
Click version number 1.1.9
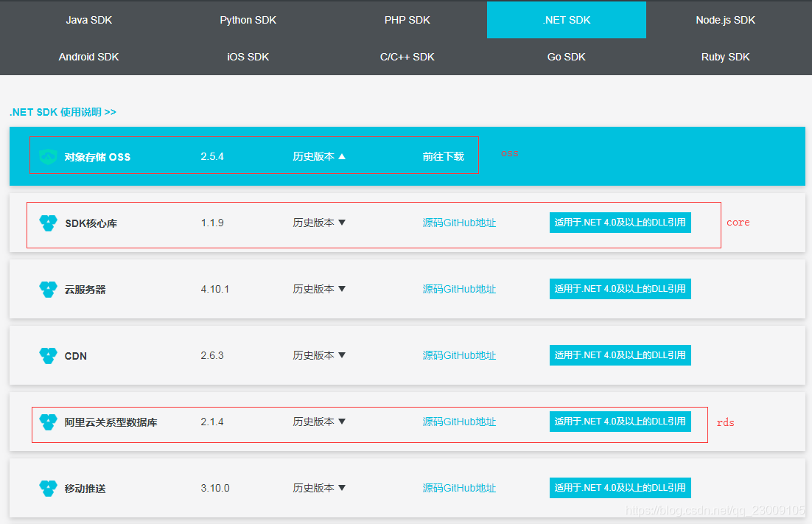(x=212, y=223)
